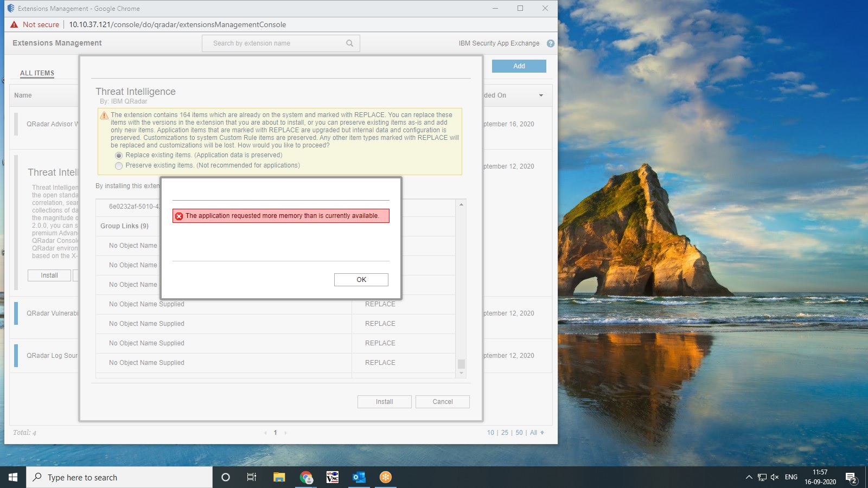868x488 pixels.
Task: Open Google Chrome taskbar icon
Action: [x=307, y=477]
